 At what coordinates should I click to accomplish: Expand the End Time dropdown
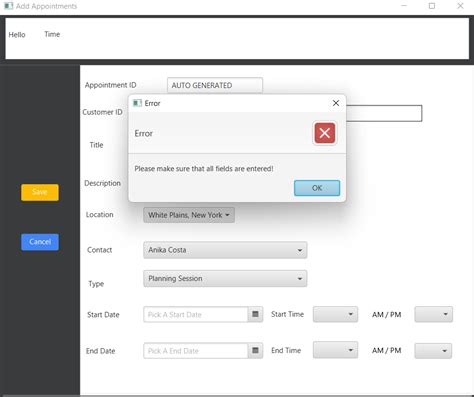click(335, 350)
